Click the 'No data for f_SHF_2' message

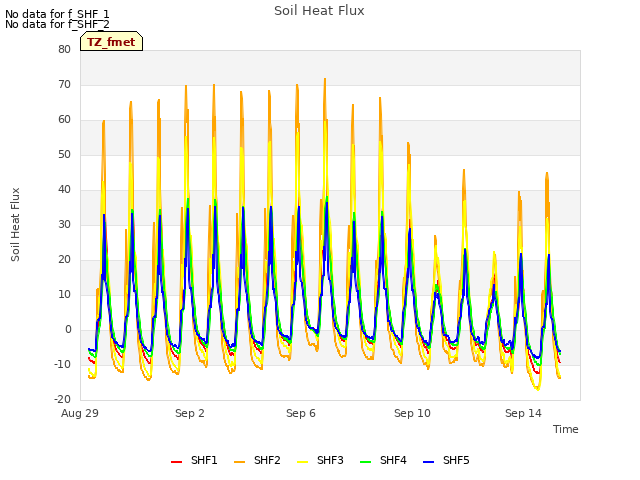tap(57, 24)
